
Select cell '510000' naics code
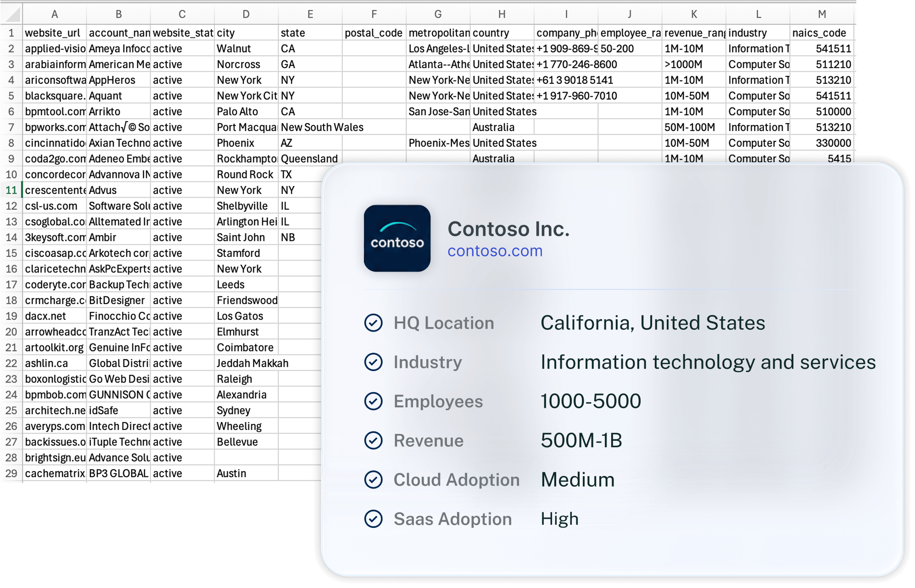[822, 111]
